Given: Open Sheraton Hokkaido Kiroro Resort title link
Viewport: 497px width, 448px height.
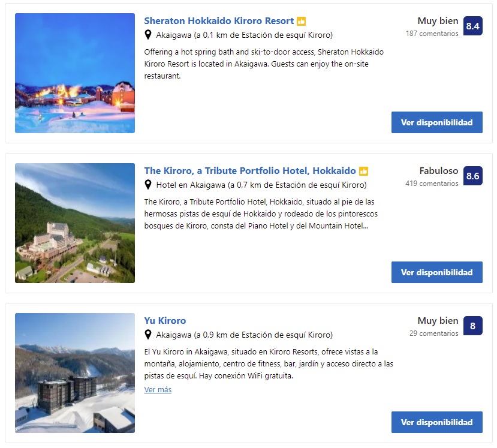Looking at the screenshot, I should point(219,21).
